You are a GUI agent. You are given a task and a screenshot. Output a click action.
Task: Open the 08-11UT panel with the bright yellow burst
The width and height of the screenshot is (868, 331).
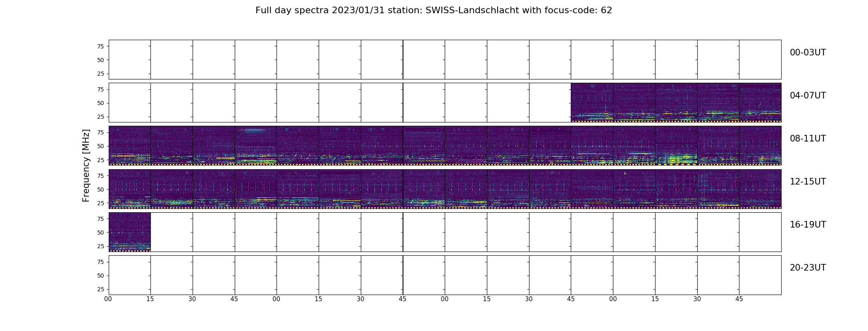point(676,146)
